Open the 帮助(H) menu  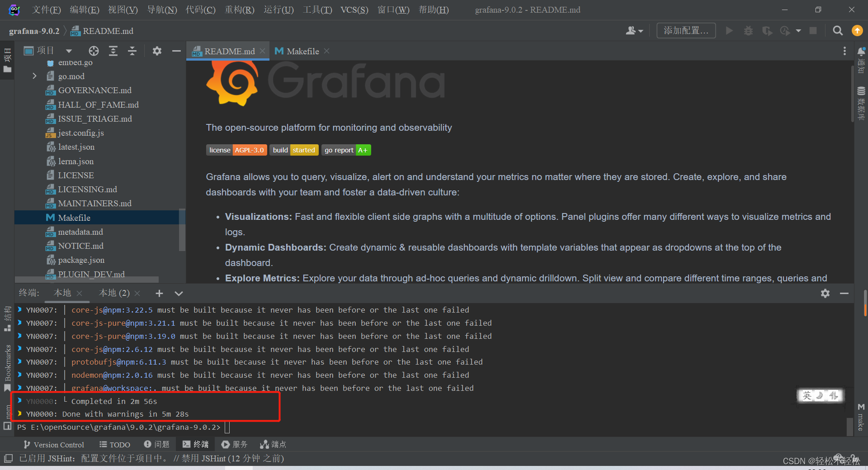(x=434, y=9)
